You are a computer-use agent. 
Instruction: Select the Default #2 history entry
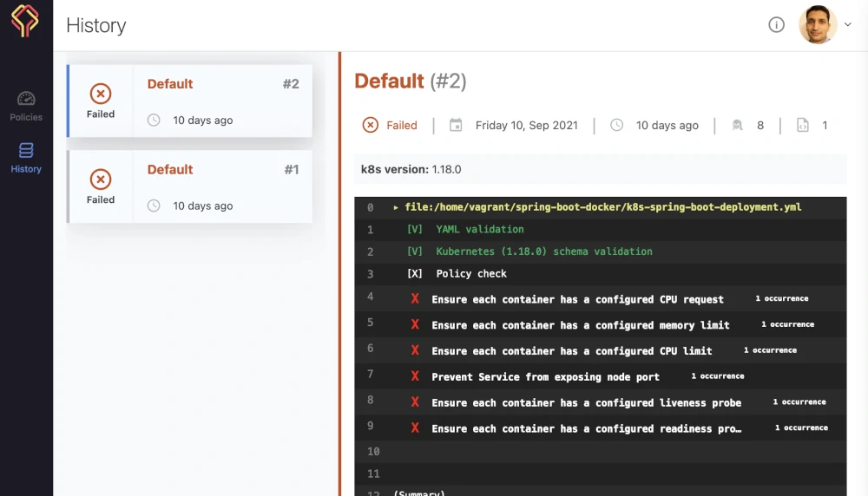pos(222,101)
